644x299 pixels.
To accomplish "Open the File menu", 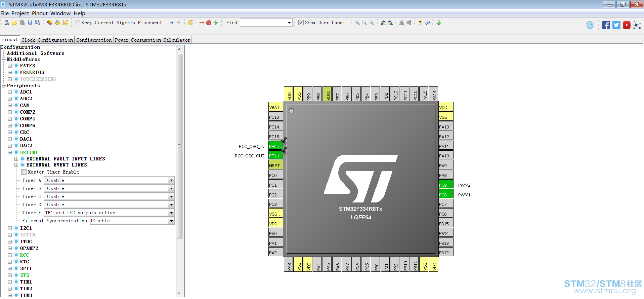I will pyautogui.click(x=5, y=13).
